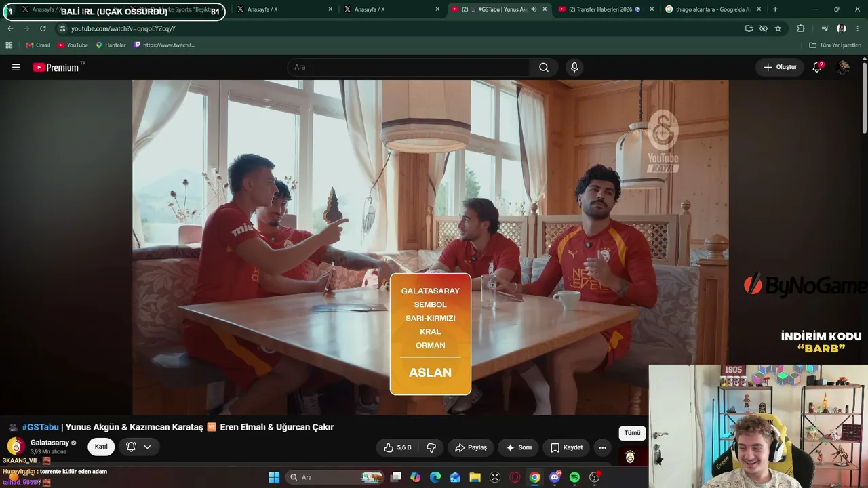The height and width of the screenshot is (488, 868).
Task: Click the Katıl join button
Action: pyautogui.click(x=101, y=447)
